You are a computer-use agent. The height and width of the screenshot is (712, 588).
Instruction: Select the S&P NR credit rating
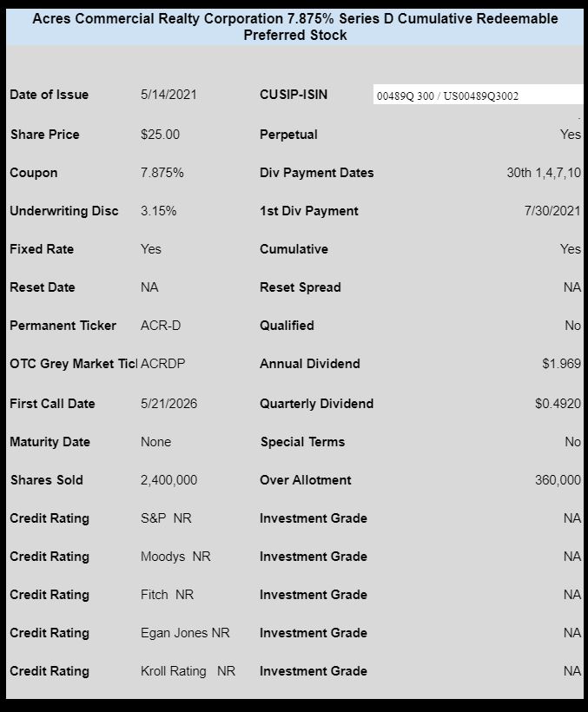[166, 518]
